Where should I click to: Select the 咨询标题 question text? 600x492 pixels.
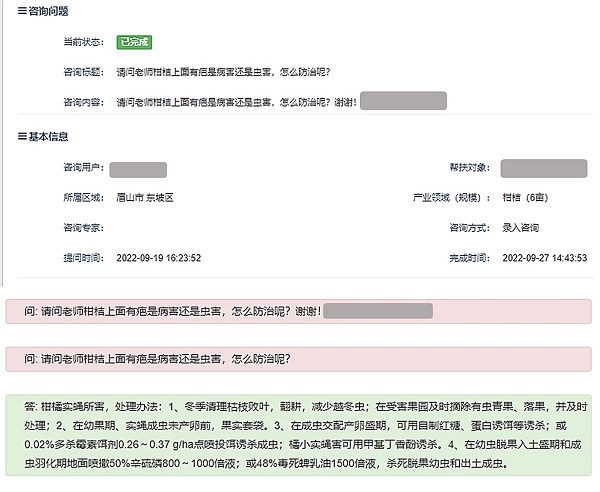point(224,73)
